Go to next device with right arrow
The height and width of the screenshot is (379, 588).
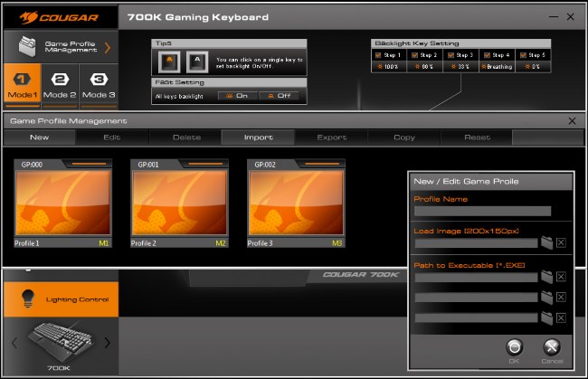pyautogui.click(x=108, y=343)
